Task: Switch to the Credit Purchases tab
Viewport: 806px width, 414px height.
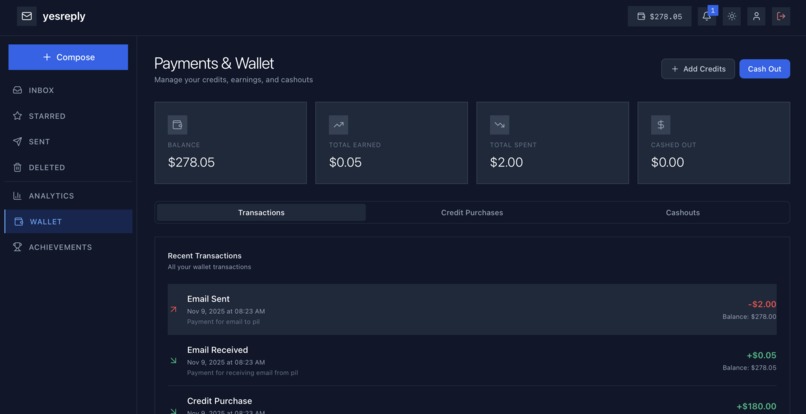Action: click(x=472, y=212)
